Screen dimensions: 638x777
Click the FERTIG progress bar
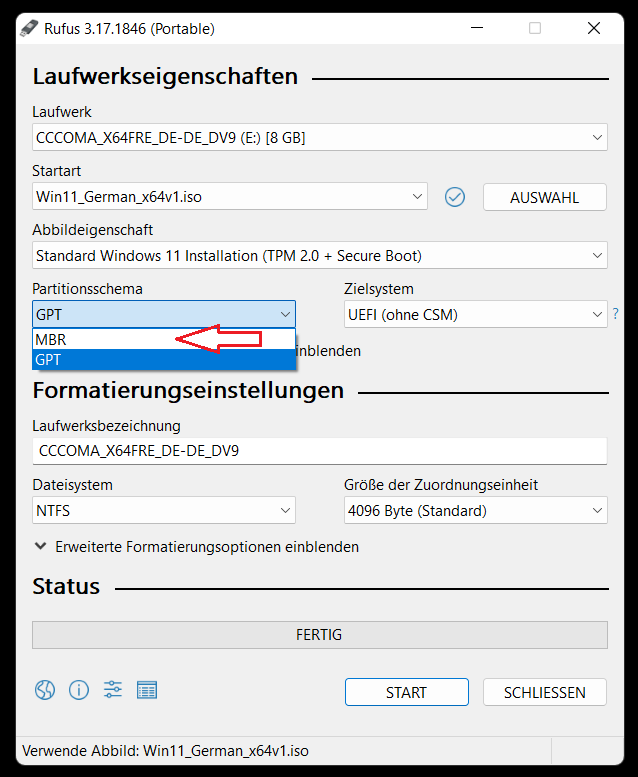click(x=320, y=635)
